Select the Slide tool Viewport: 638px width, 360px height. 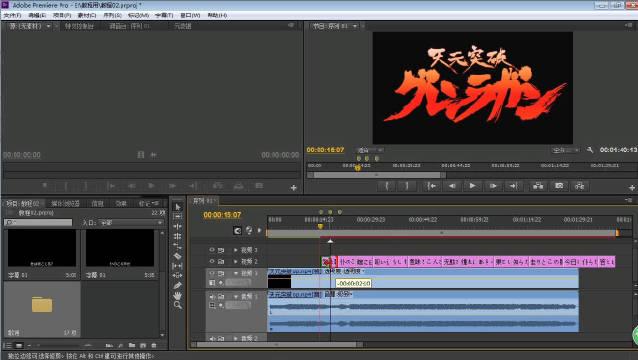[178, 275]
